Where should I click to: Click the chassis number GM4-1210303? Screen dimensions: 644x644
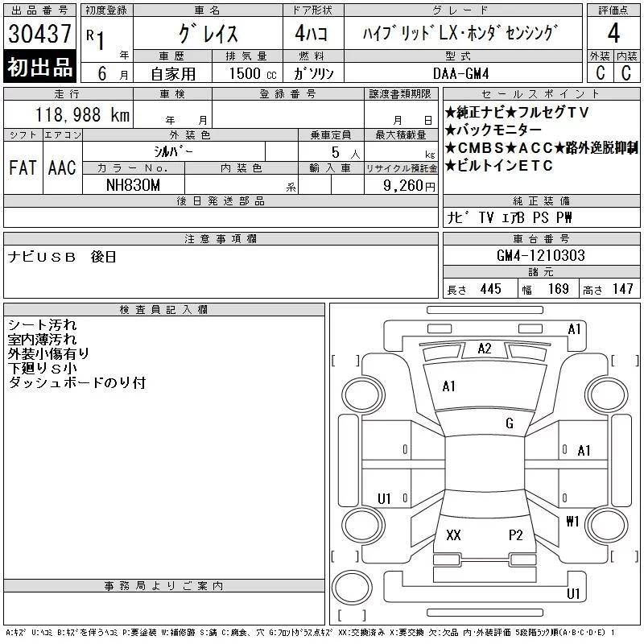(x=541, y=255)
